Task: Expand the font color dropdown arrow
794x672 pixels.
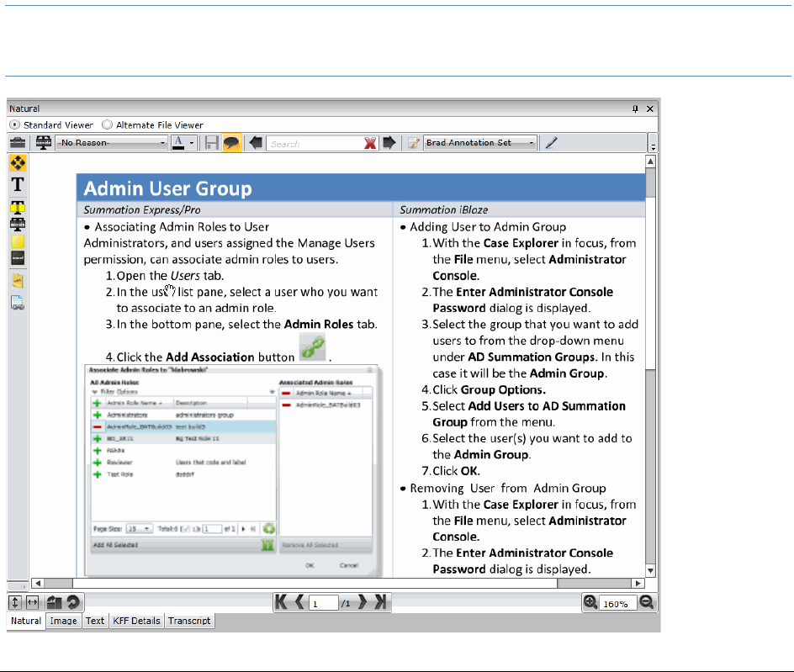Action: [192, 143]
